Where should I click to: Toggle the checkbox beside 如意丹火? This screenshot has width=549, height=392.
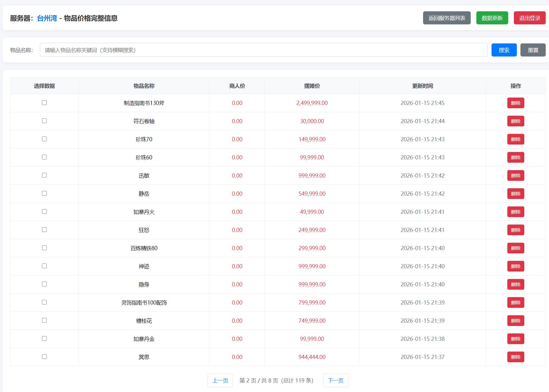(44, 211)
